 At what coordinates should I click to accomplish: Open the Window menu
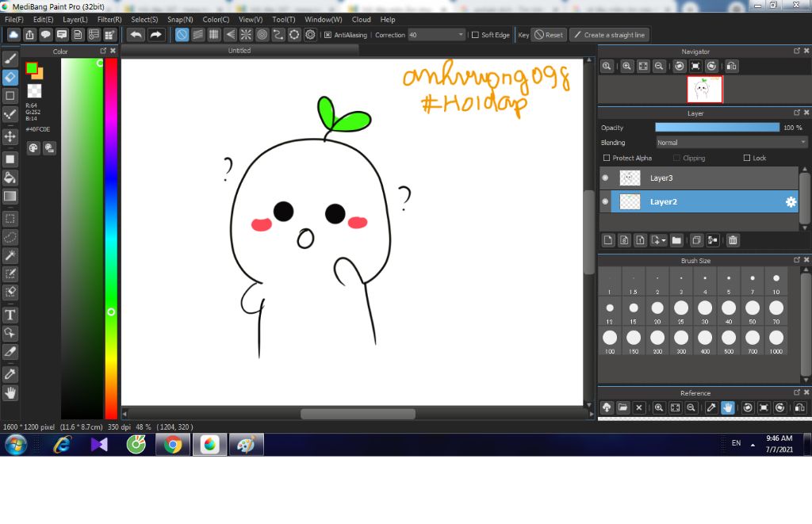[324, 20]
